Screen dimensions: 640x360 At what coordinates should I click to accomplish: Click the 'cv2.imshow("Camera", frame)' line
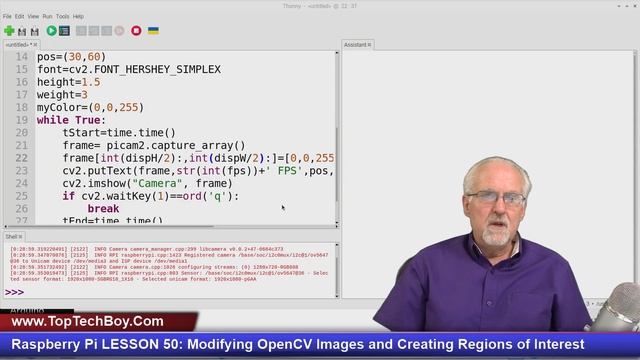pyautogui.click(x=147, y=183)
